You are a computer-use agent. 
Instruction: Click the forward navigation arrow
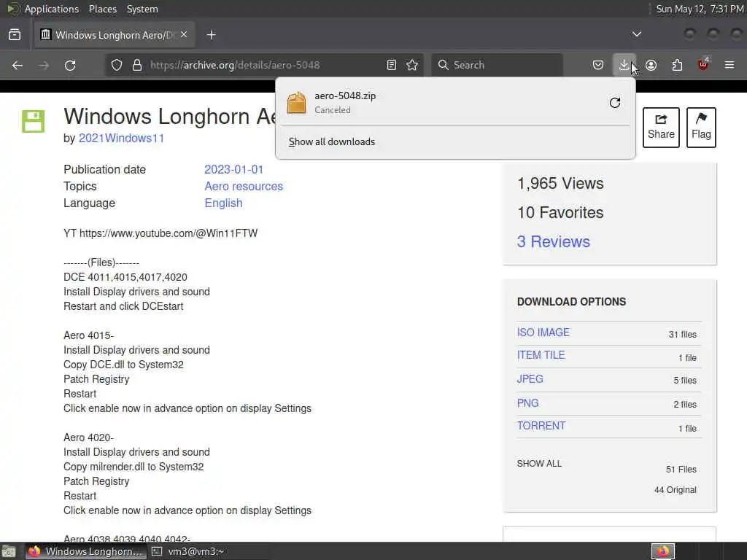tap(44, 65)
